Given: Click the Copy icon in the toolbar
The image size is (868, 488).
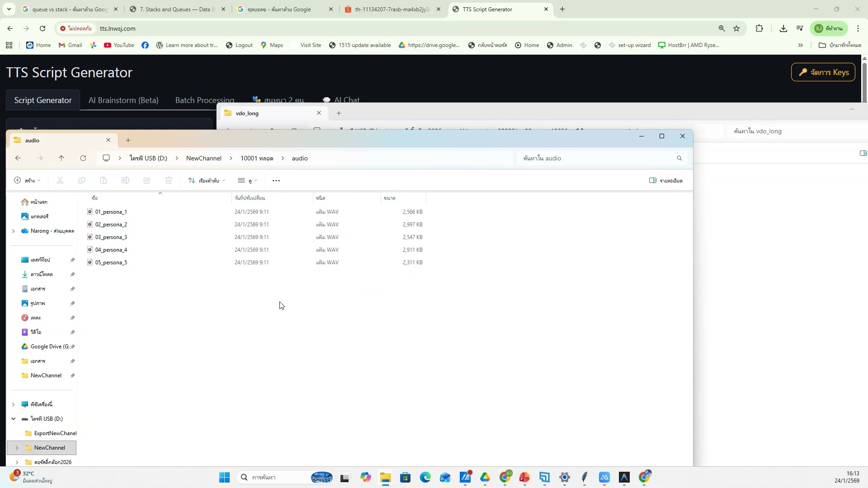Looking at the screenshot, I should click(81, 180).
